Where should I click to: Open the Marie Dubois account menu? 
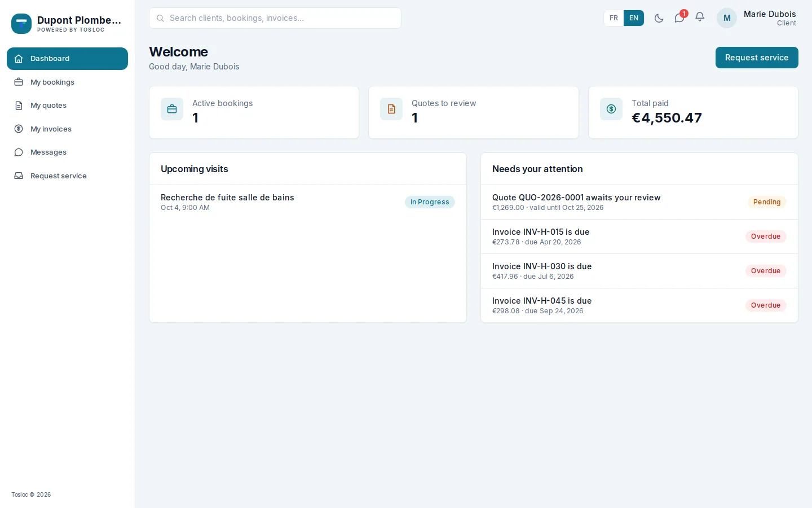tap(757, 18)
